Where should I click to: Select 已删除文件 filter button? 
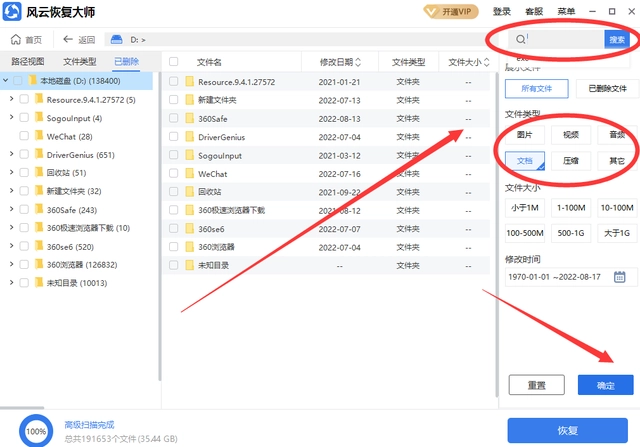[x=607, y=89]
